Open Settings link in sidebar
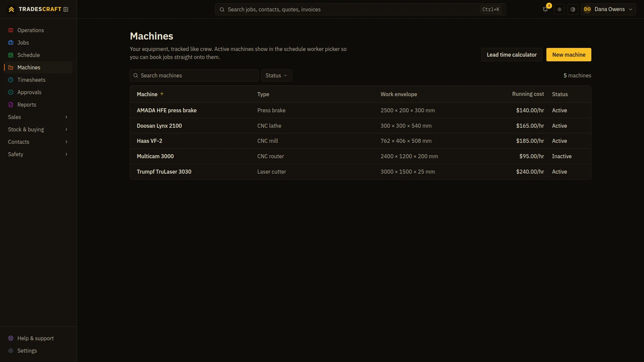This screenshot has height=362, width=644. [x=38, y=351]
